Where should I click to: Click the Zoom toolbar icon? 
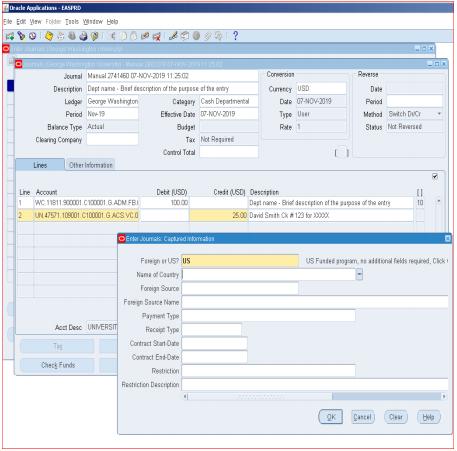[185, 36]
